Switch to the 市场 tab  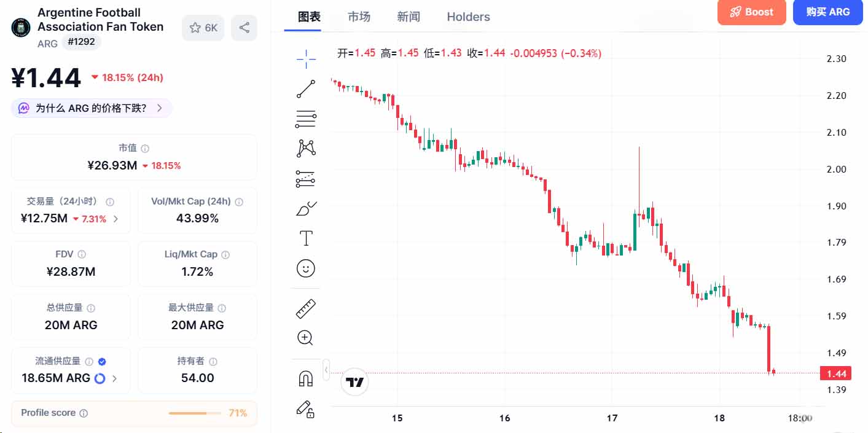(359, 17)
